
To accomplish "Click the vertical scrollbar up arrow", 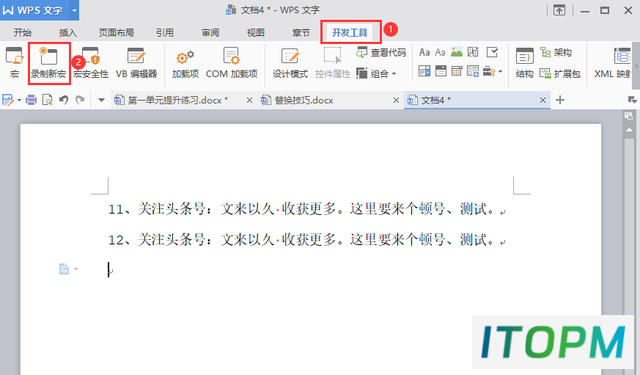I will tap(629, 130).
